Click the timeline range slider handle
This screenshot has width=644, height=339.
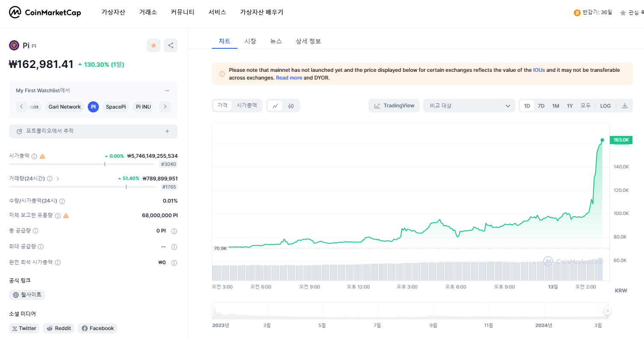pos(607,311)
